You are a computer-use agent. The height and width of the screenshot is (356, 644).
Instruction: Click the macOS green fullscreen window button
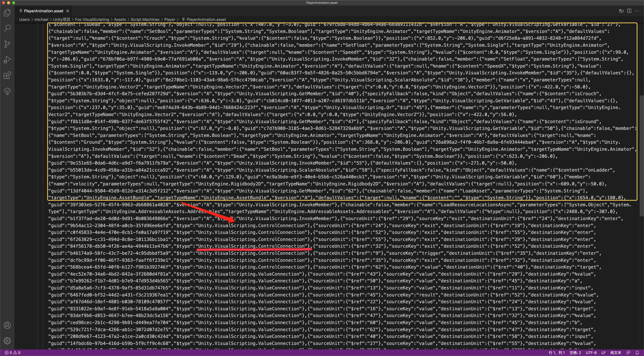pos(13,3)
